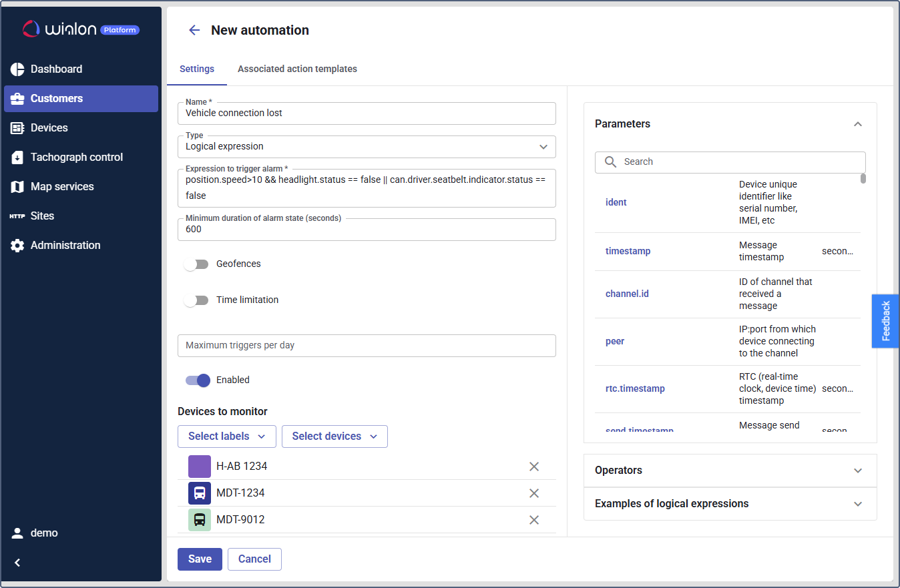Switch to Associated action templates tab

coord(297,69)
